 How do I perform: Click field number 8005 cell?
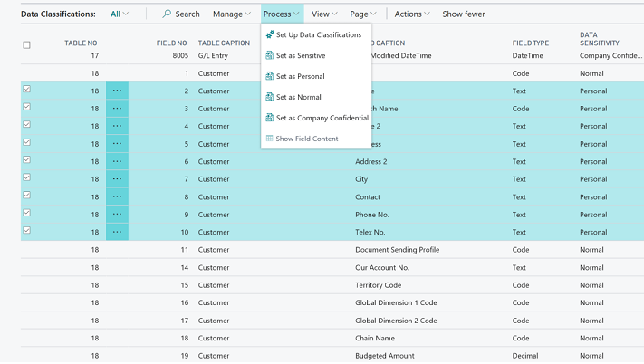[180, 55]
